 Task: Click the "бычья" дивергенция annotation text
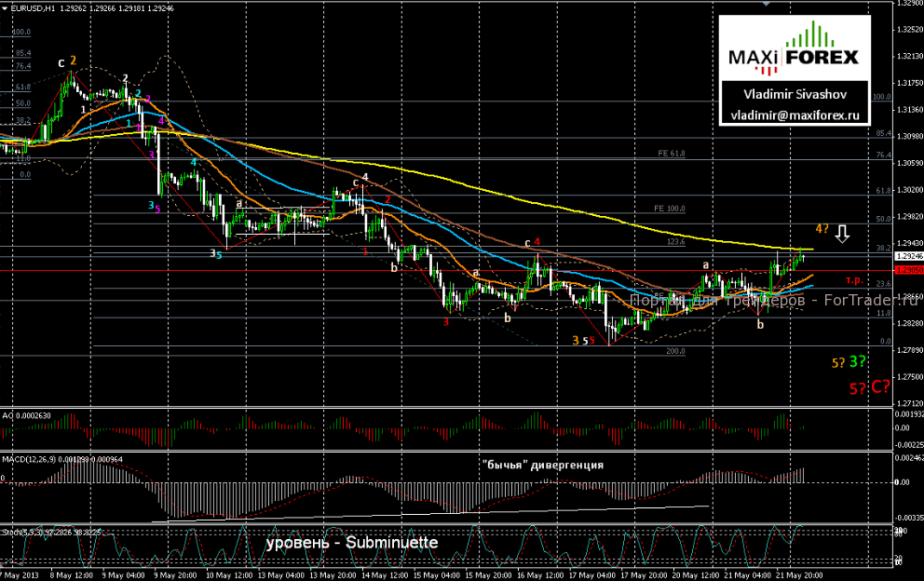click(x=543, y=465)
